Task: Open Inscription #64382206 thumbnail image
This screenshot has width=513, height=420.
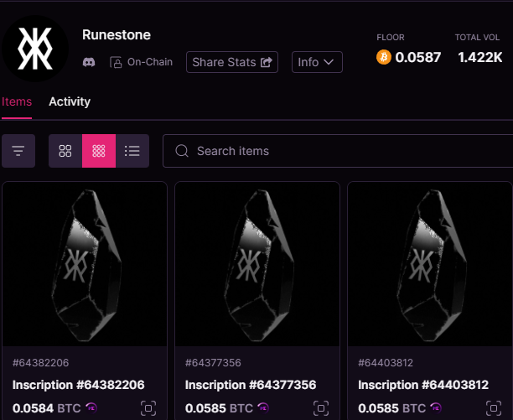Action: click(x=85, y=264)
